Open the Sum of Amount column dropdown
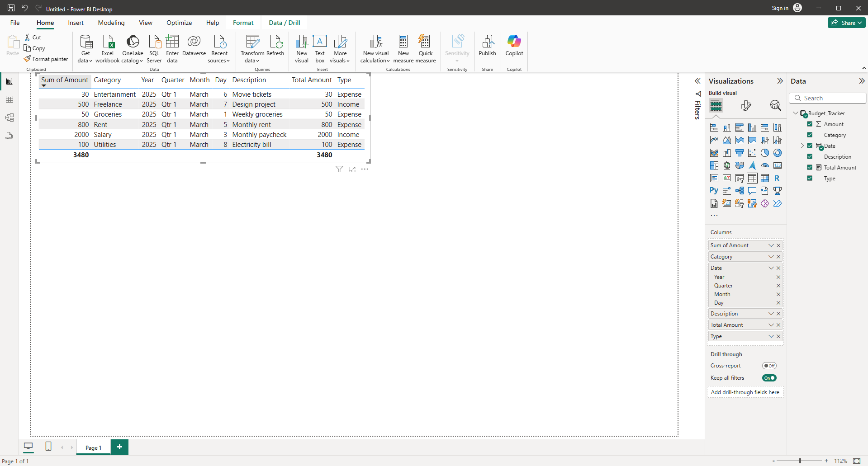The width and height of the screenshot is (868, 466). [771, 245]
